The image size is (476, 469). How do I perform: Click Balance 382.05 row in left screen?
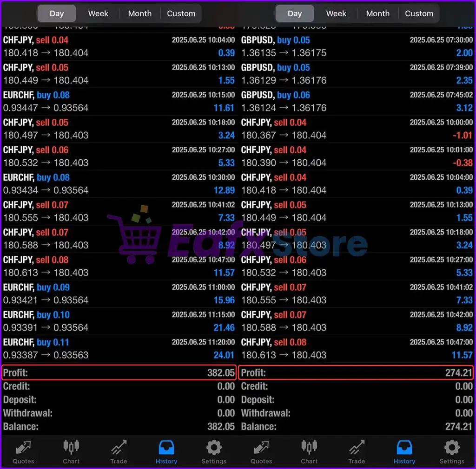click(x=119, y=427)
